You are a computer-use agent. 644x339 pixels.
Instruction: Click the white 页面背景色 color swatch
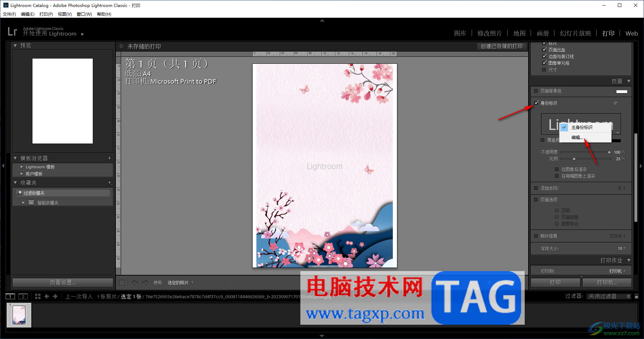coord(622,92)
